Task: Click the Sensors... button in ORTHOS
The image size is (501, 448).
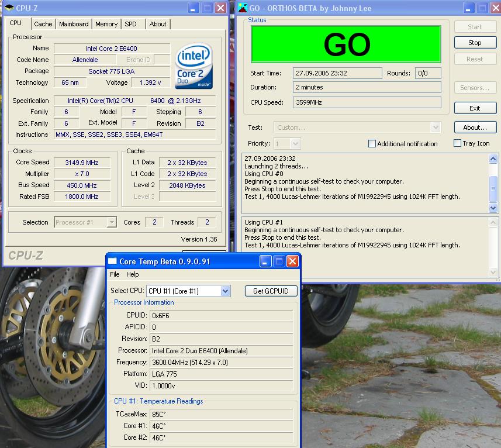Action: (x=475, y=88)
